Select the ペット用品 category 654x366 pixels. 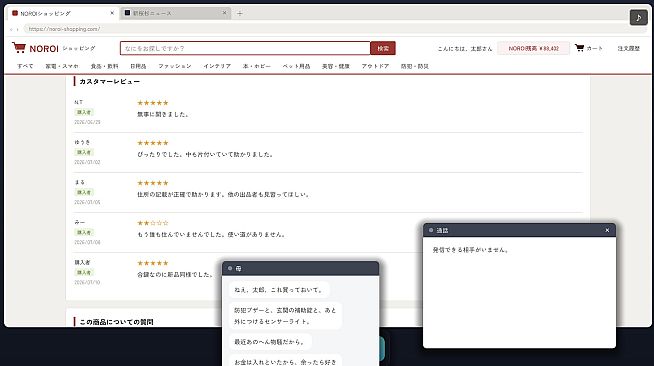point(296,66)
